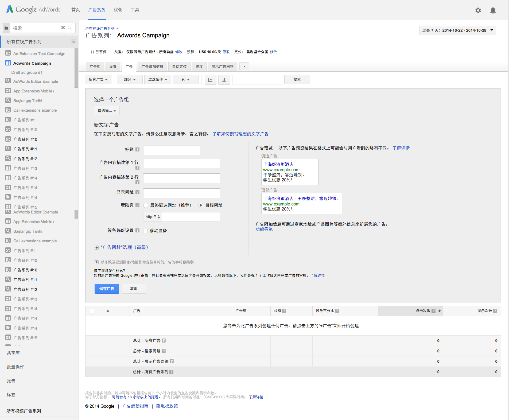Click the download report icon
The width and height of the screenshot is (509, 420).
click(224, 80)
